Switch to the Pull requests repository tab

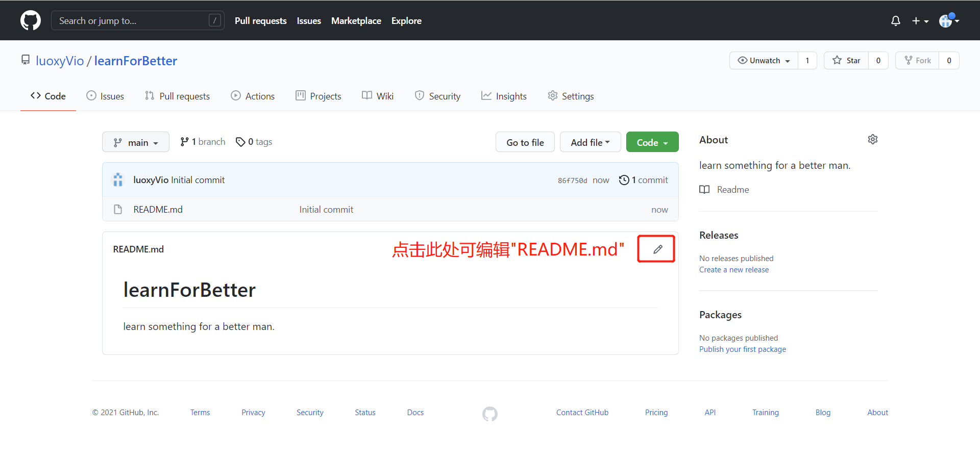tap(177, 96)
